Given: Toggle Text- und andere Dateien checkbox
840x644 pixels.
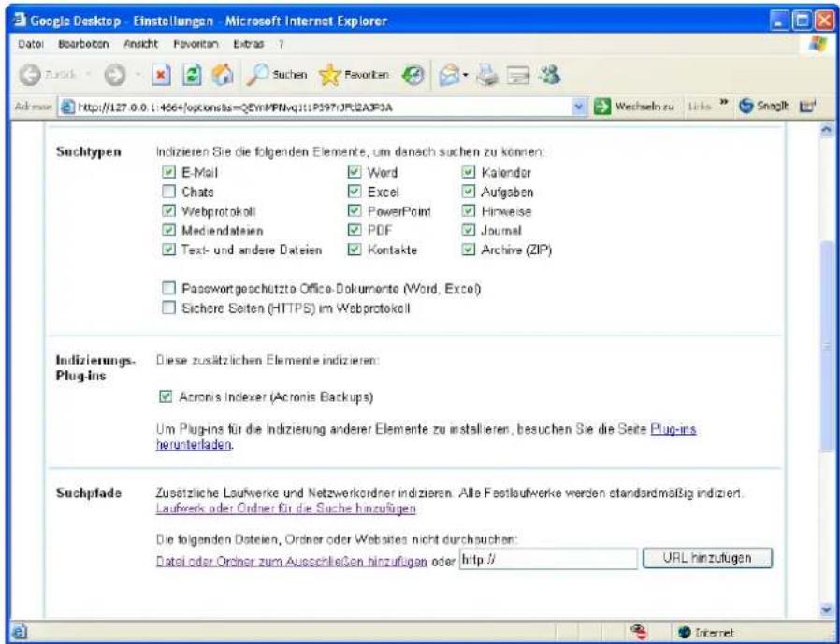Looking at the screenshot, I should 168,250.
